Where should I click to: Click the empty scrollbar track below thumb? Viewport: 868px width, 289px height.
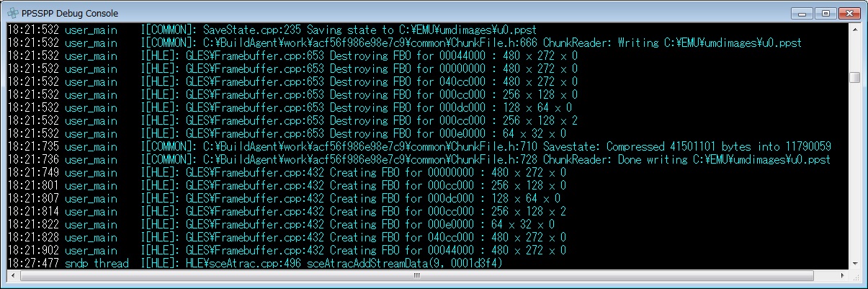854,173
